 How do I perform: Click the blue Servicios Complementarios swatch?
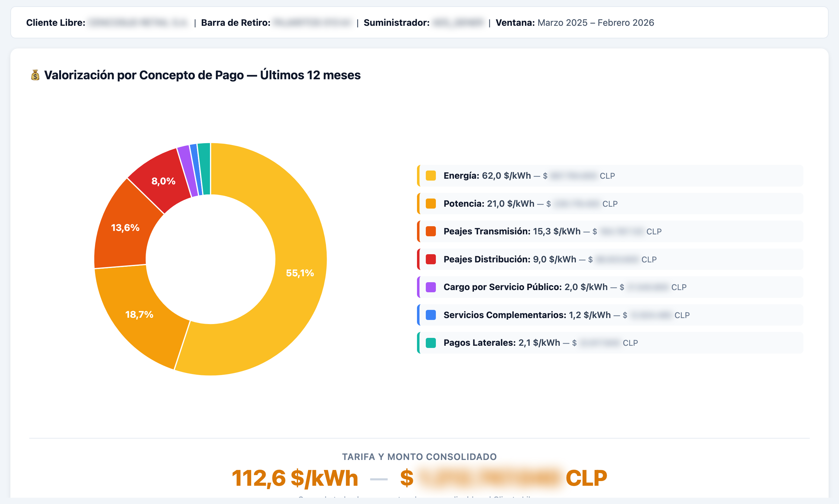431,315
